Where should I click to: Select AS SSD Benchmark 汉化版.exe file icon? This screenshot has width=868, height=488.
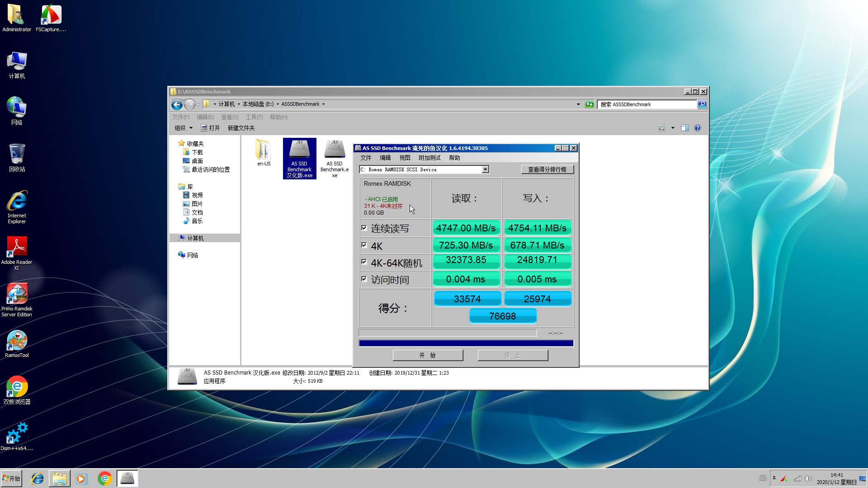[x=299, y=159]
